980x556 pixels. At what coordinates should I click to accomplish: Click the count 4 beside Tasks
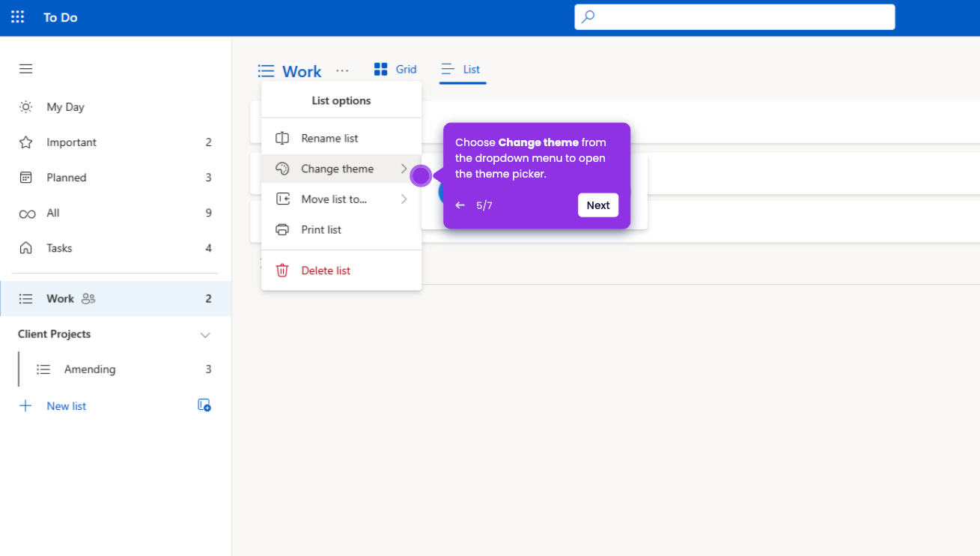tap(209, 248)
